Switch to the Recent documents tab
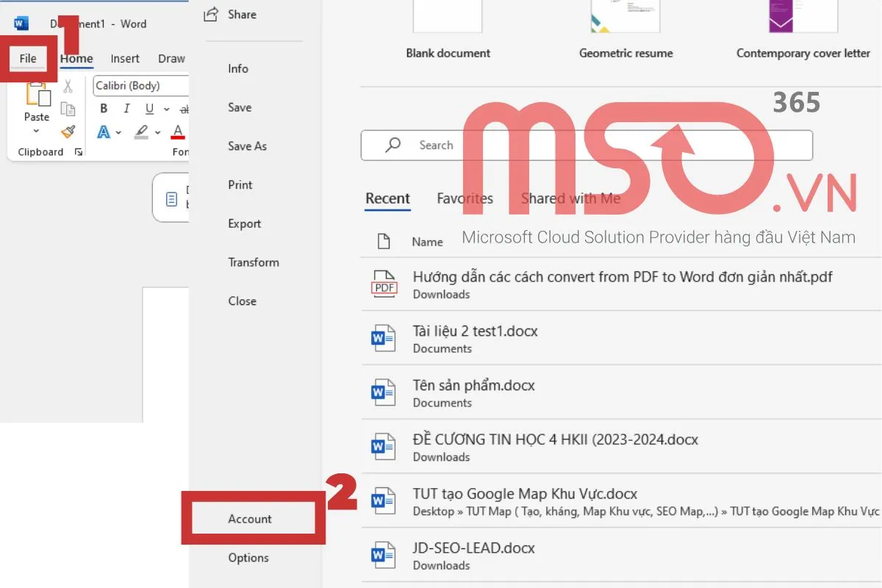The image size is (882, 588). click(x=387, y=198)
